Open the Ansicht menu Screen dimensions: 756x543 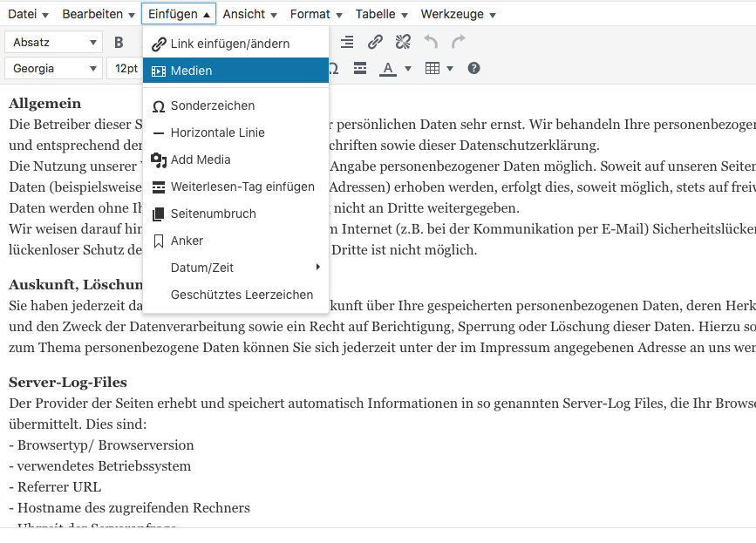[x=249, y=14]
